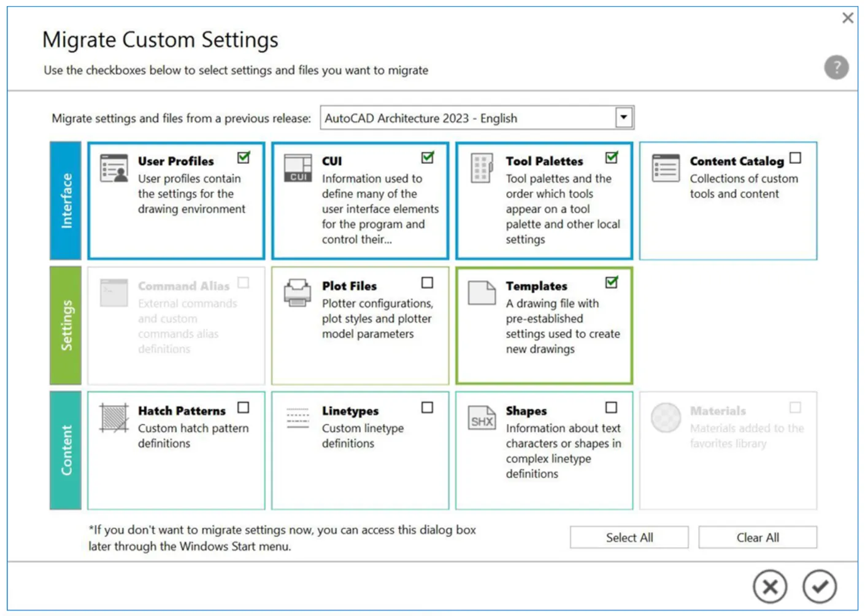Screen dimensions: 865x616
Task: Click the Content Catalog icon
Action: (666, 168)
